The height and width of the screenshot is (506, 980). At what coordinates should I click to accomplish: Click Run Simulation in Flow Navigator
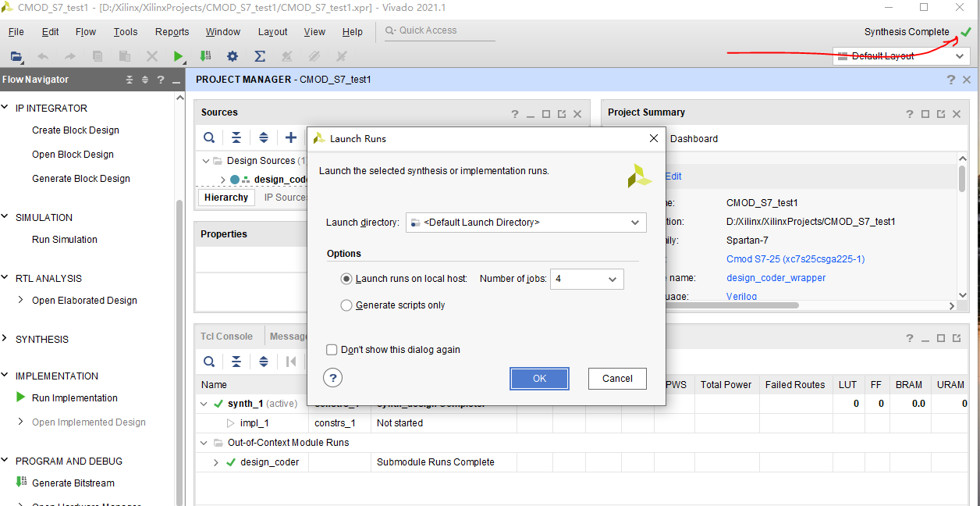coord(65,240)
